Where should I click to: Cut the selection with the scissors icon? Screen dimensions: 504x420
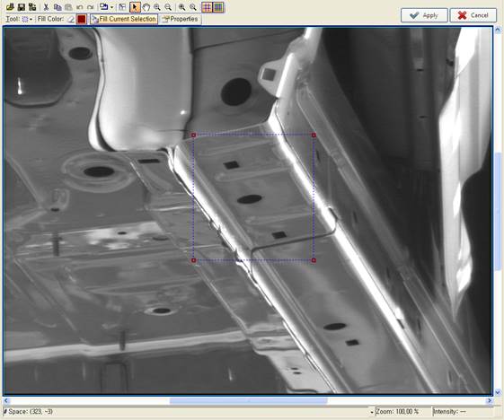pos(46,7)
